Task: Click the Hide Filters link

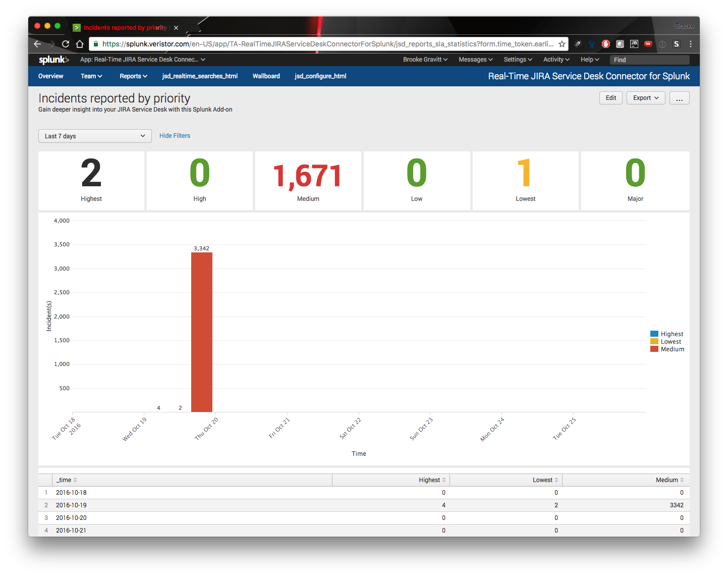Action: [175, 136]
